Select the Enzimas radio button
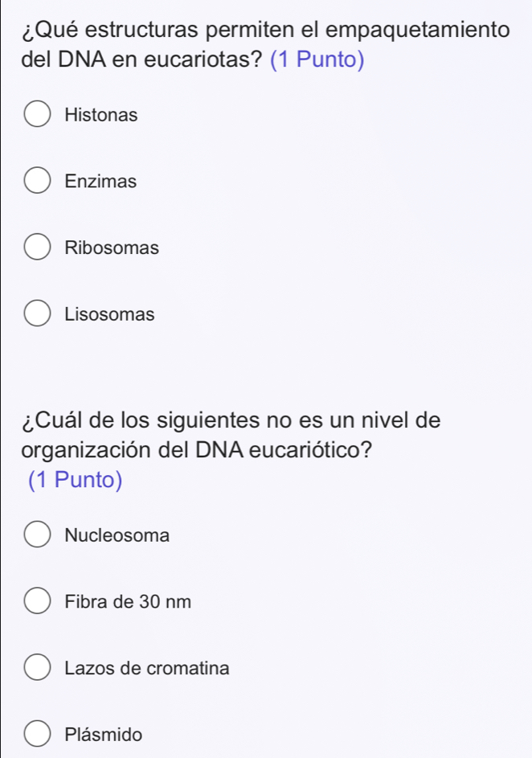Image resolution: width=532 pixels, height=758 pixels. (38, 181)
